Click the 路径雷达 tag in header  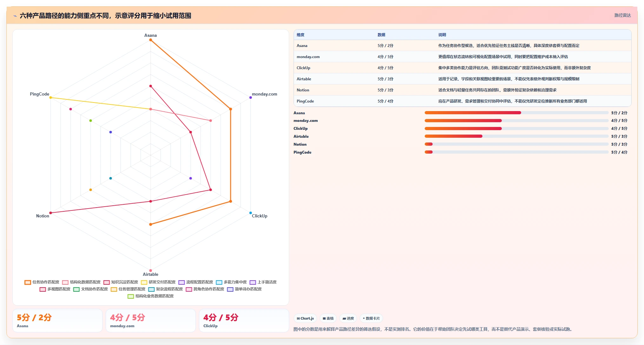click(x=622, y=15)
